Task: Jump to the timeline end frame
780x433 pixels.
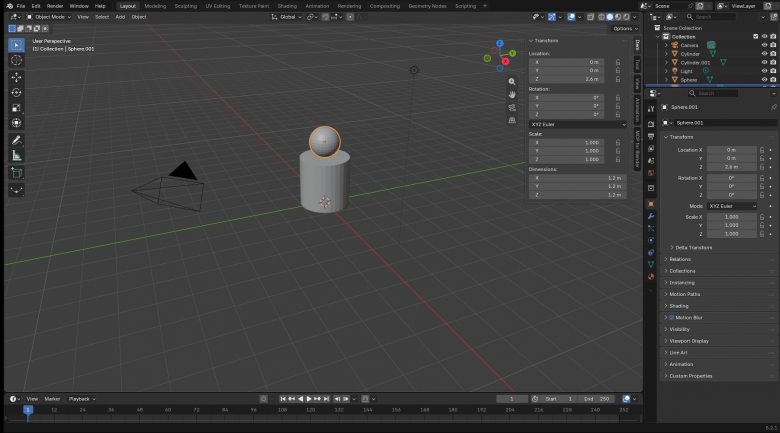Action: (326, 399)
